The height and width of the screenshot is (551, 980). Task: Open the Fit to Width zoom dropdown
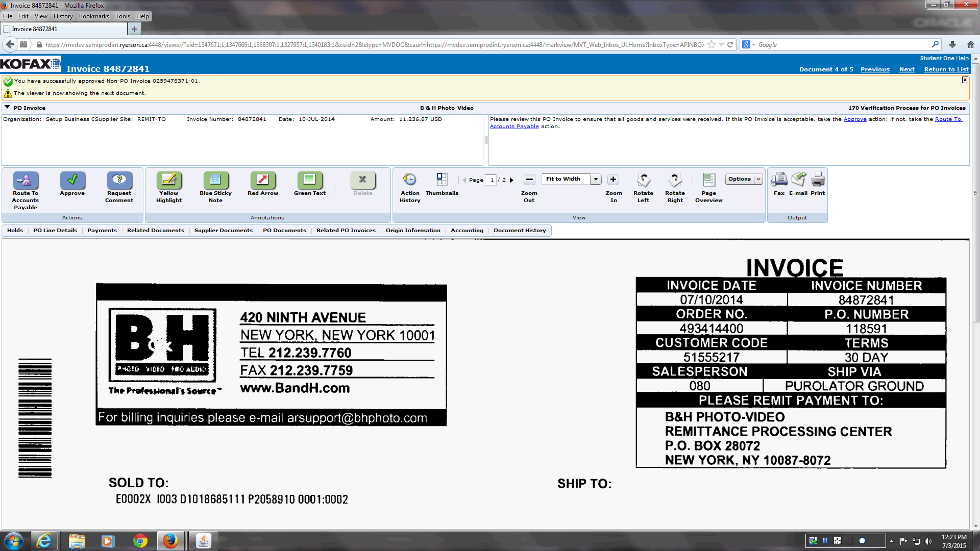coord(596,179)
